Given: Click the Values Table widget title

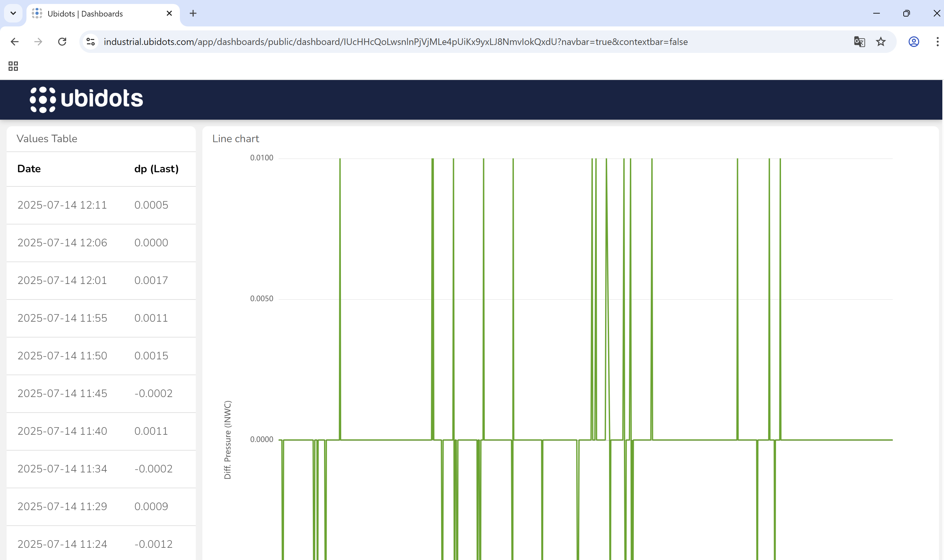Looking at the screenshot, I should coord(47,139).
